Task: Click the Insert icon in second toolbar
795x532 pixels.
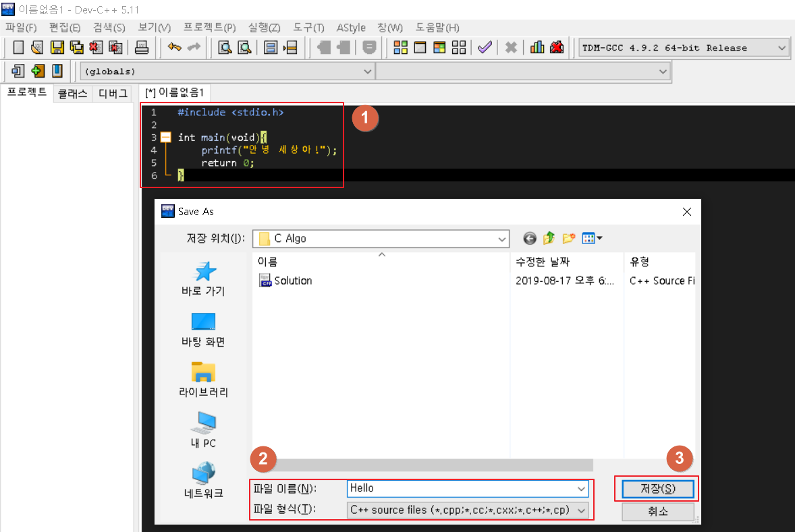Action: 18,71
